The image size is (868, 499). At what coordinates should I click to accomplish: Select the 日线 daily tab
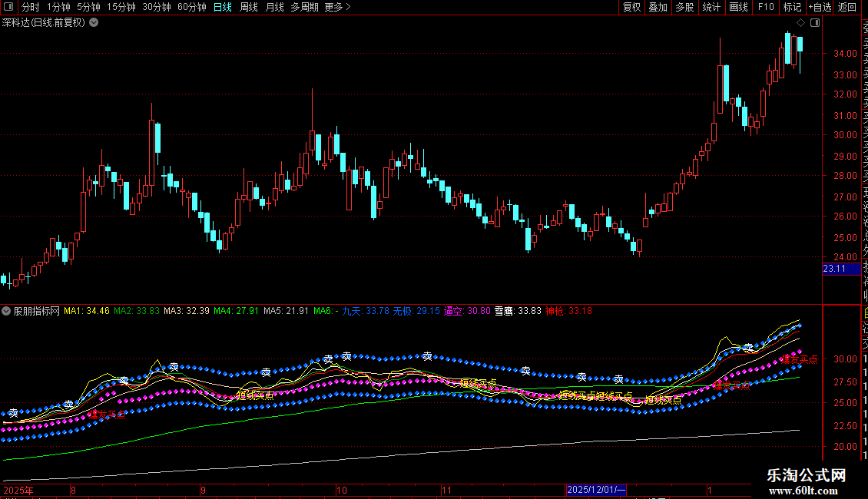click(223, 7)
